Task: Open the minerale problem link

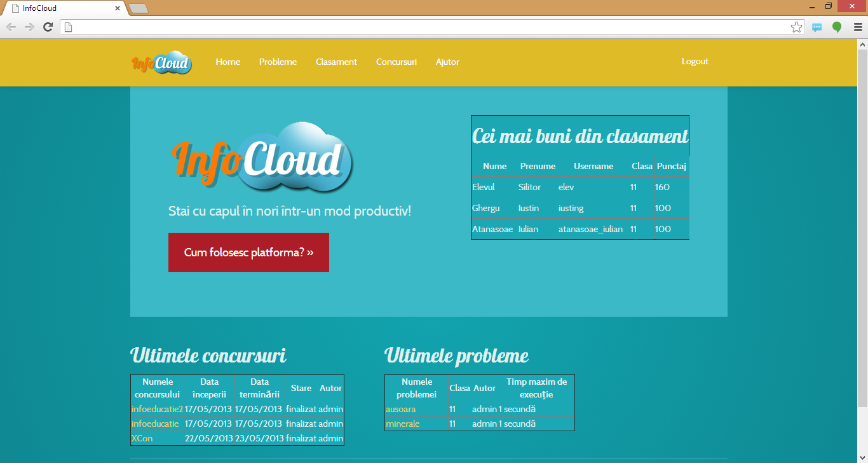Action: tap(402, 424)
